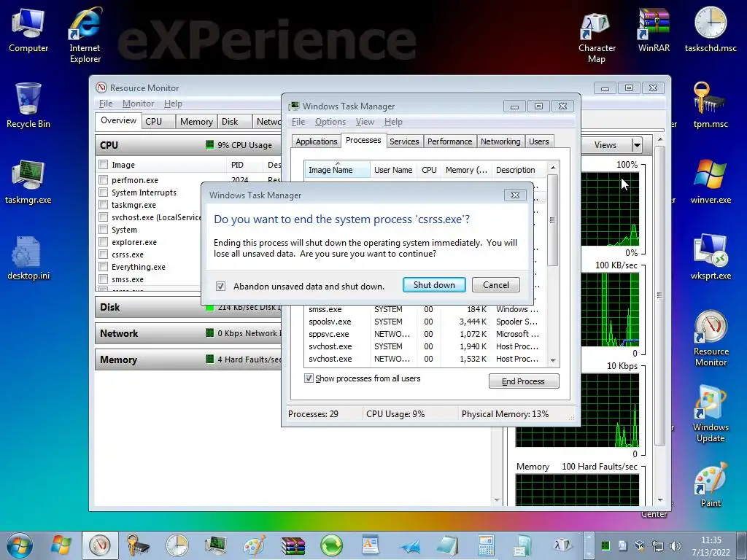The height and width of the screenshot is (560, 747).
Task: Click the green Windows Update taskbar icon
Action: tap(332, 545)
